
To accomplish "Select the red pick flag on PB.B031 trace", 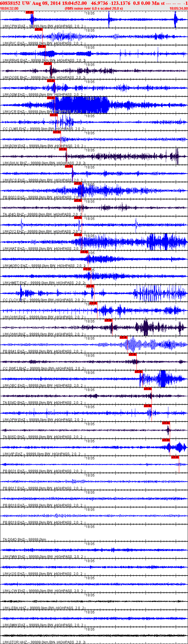I will click(x=175, y=457).
